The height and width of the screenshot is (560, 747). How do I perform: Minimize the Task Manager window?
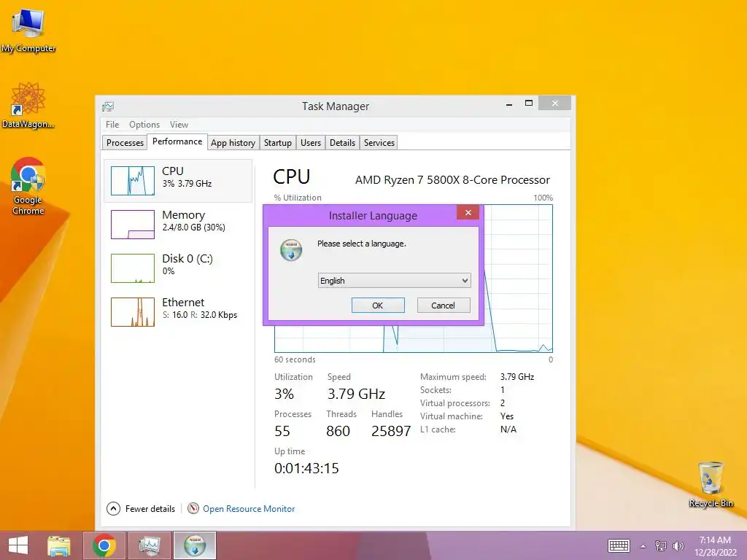[509, 104]
